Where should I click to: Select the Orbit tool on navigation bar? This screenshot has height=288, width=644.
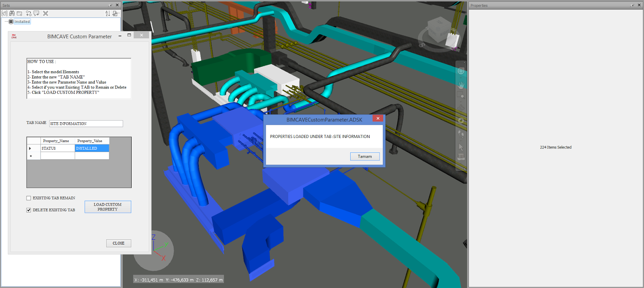pos(461,107)
